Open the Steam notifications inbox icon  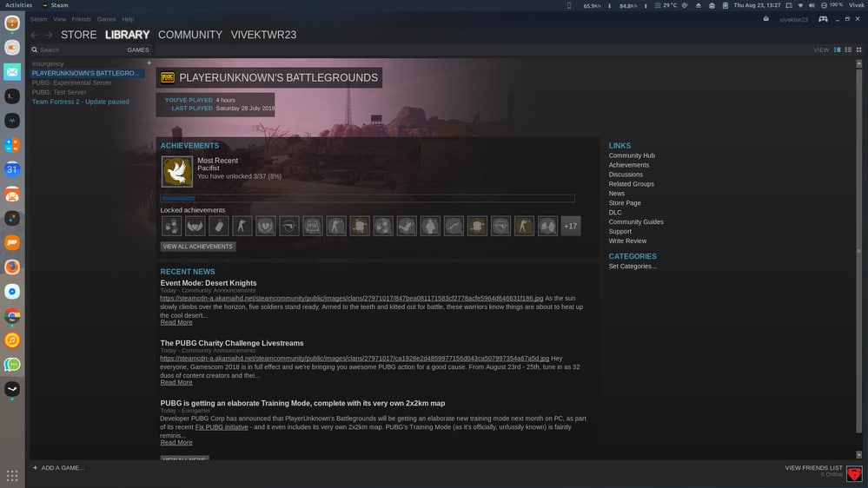(766, 19)
